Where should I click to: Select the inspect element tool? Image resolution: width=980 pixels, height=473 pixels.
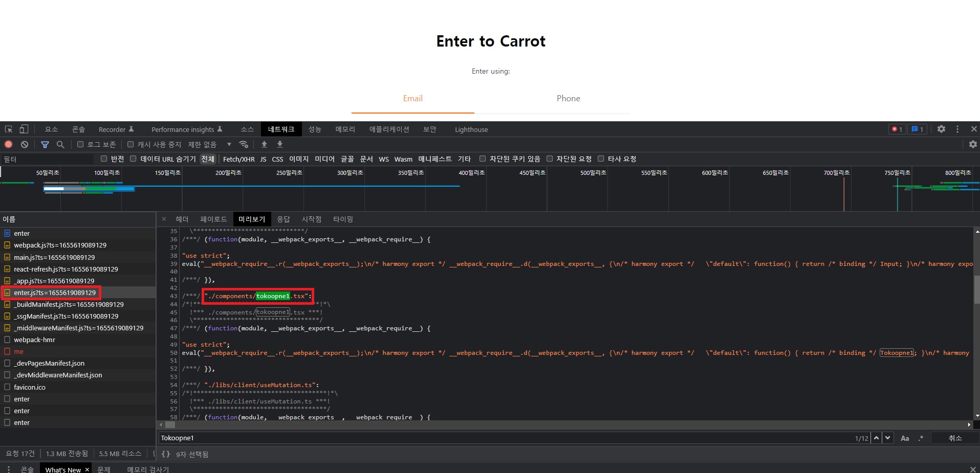(x=8, y=129)
